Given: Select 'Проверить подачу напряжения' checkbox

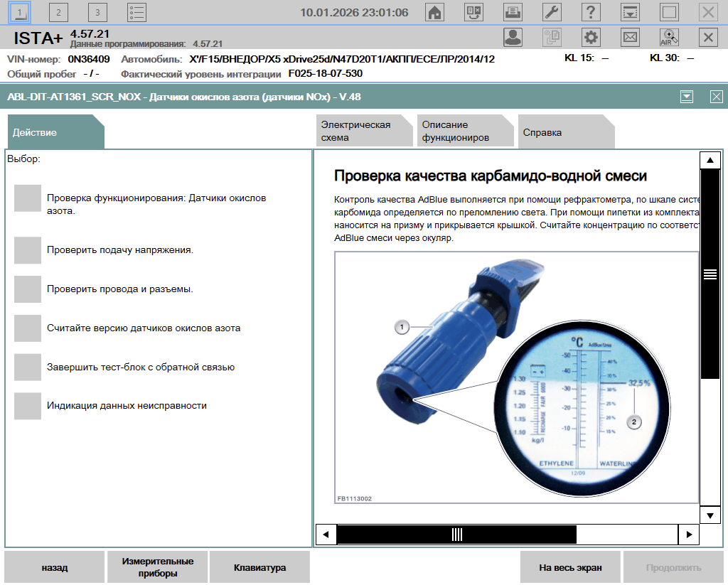Looking at the screenshot, I should point(28,250).
